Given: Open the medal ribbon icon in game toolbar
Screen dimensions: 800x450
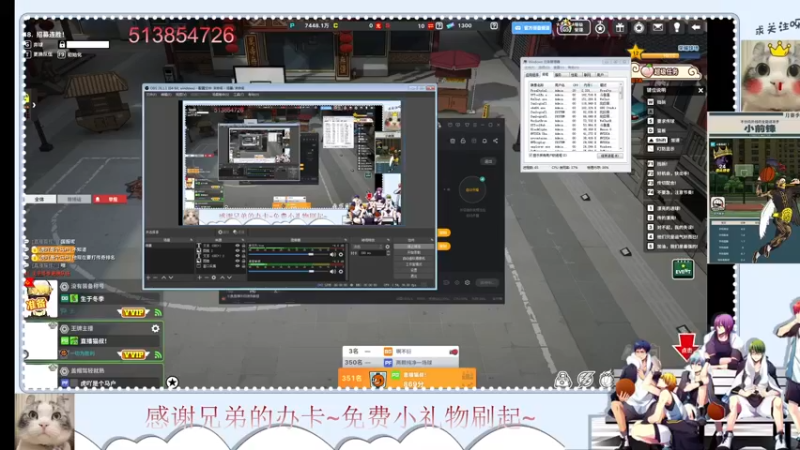Looking at the screenshot, I should tap(600, 28).
